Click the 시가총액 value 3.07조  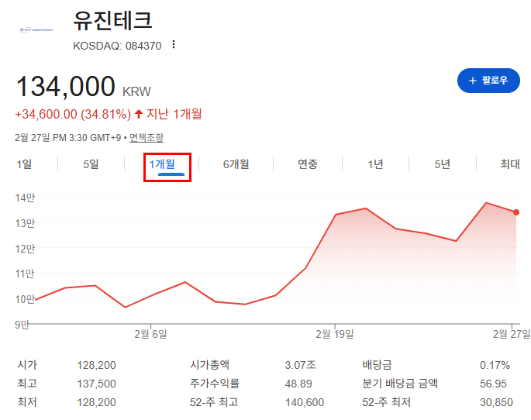click(300, 365)
